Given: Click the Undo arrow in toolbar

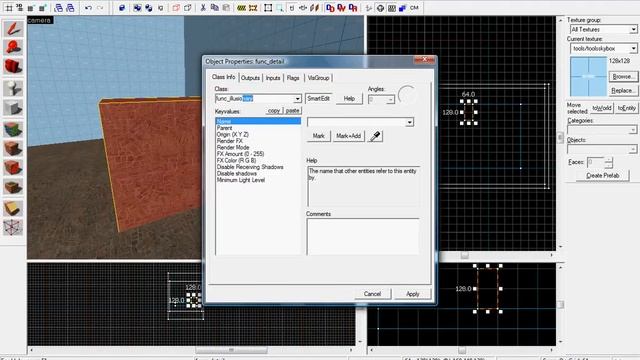Looking at the screenshot, I should click(x=88, y=8).
